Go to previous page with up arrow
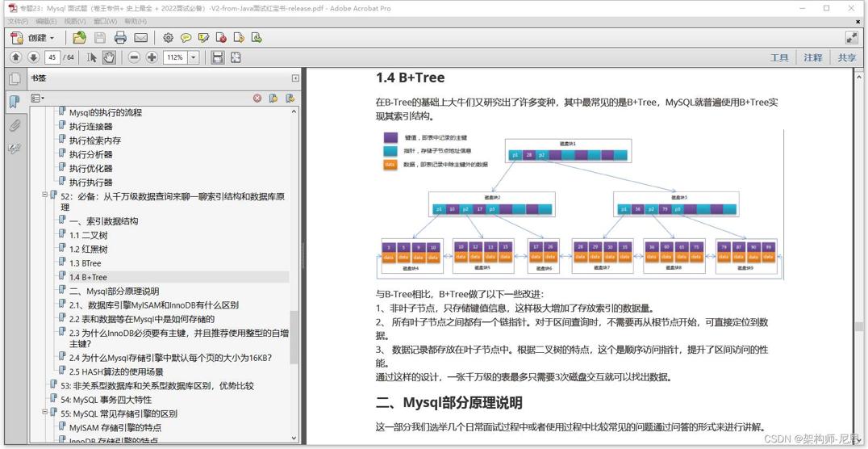This screenshot has width=868, height=449. [x=16, y=57]
